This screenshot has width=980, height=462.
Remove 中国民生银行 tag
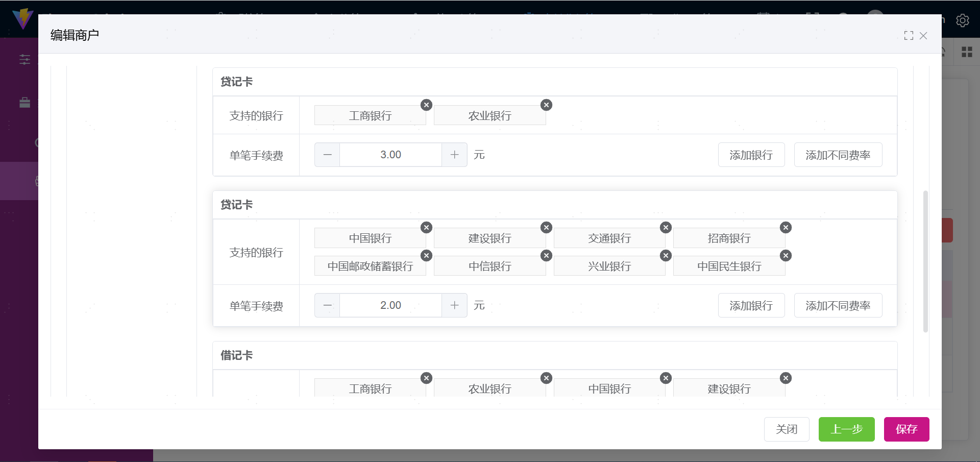(x=786, y=256)
